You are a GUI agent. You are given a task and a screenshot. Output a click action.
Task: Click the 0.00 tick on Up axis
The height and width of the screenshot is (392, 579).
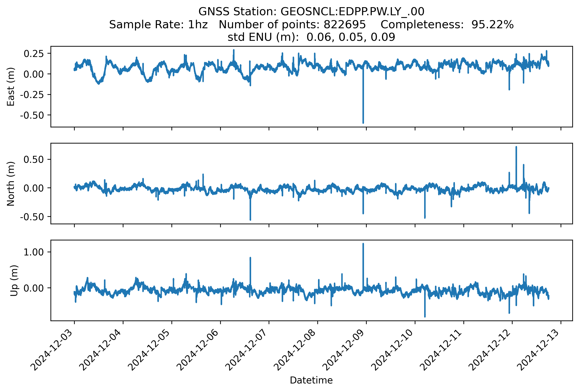tap(34, 288)
